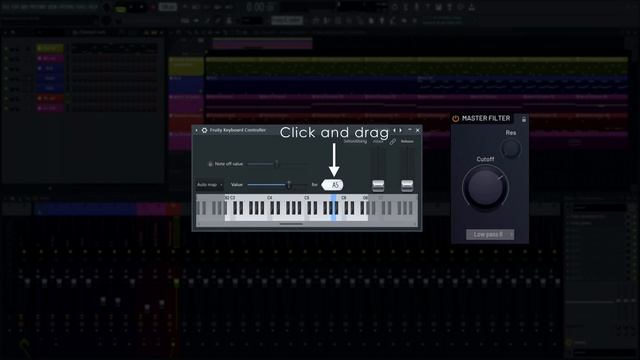Open Fruity Keyboard Controller gear settings
Image resolution: width=640 pixels, height=360 pixels.
coord(204,130)
